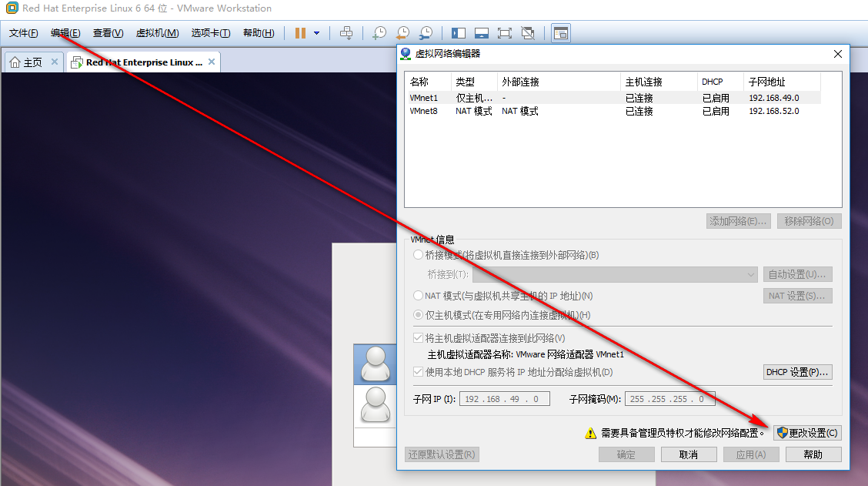Click the 子网 IP input field
868x486 pixels.
pyautogui.click(x=504, y=399)
